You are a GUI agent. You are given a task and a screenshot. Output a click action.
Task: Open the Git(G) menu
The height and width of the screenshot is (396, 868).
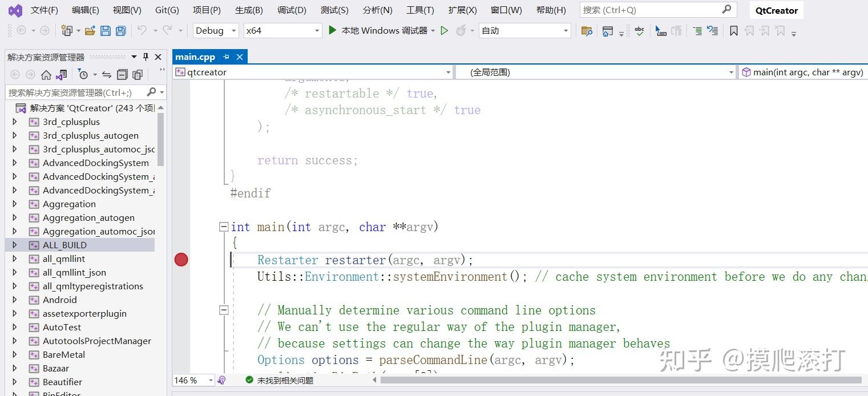tap(167, 10)
